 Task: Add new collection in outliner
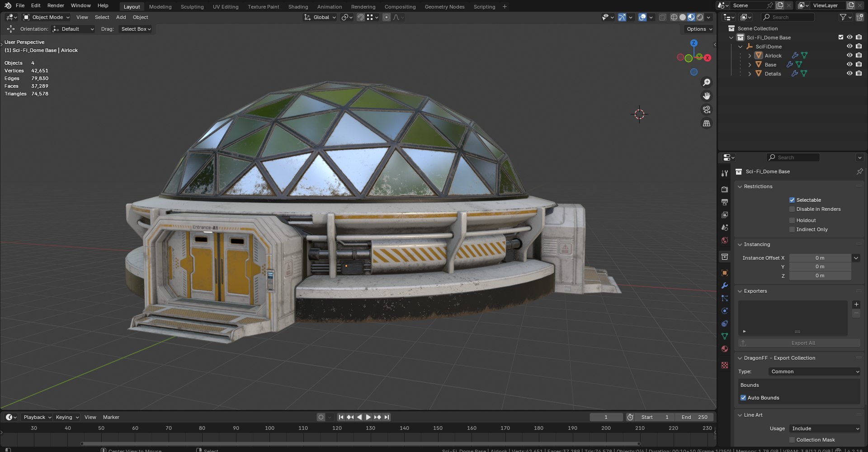point(859,17)
